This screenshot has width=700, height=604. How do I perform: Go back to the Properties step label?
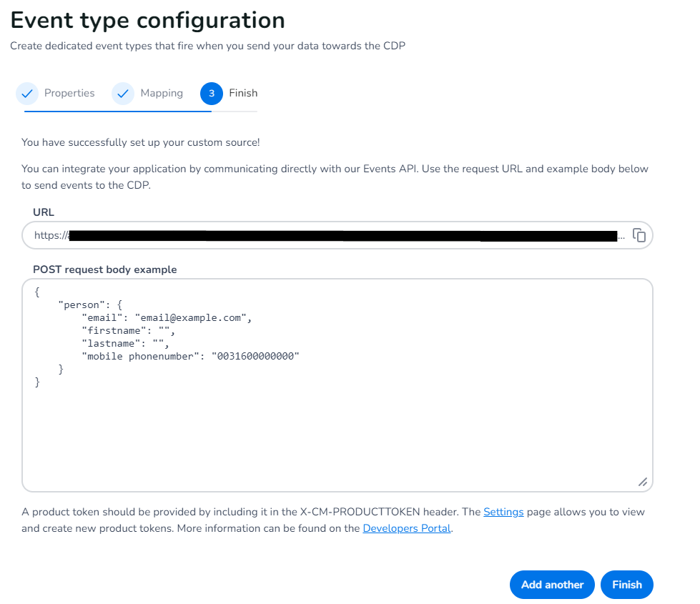click(69, 94)
